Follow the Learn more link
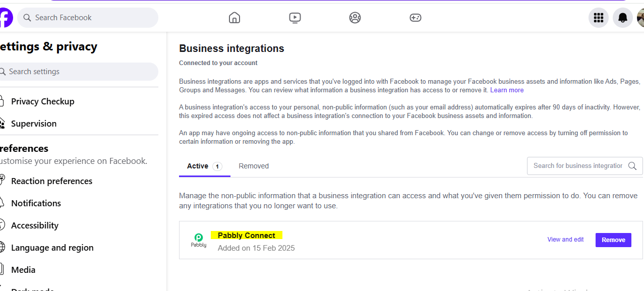The width and height of the screenshot is (644, 291). (x=507, y=90)
